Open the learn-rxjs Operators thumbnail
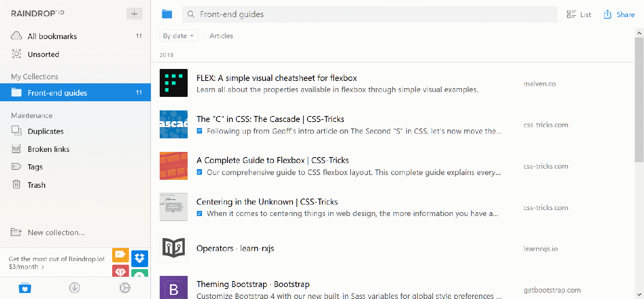 [x=174, y=248]
